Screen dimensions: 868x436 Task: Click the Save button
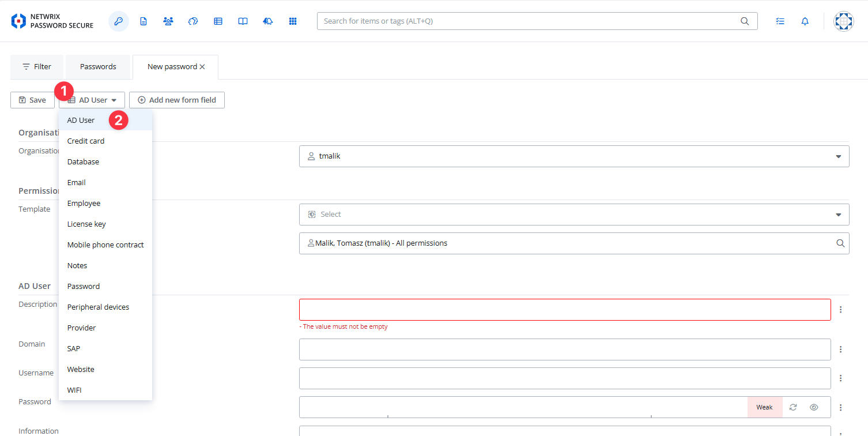32,100
